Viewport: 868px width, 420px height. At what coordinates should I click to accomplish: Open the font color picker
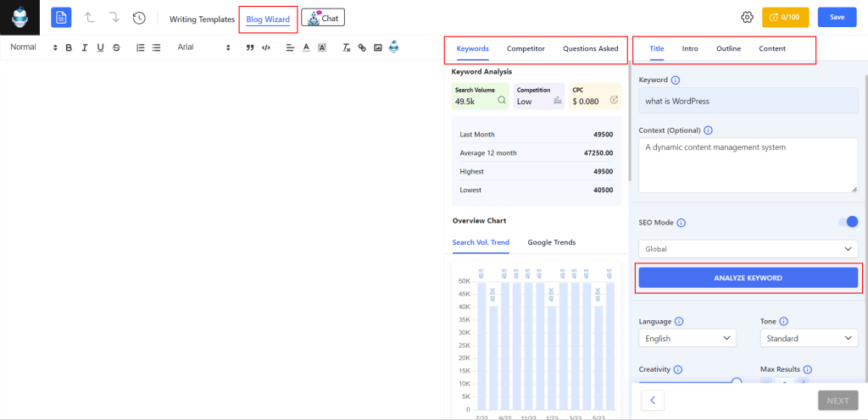pyautogui.click(x=306, y=48)
